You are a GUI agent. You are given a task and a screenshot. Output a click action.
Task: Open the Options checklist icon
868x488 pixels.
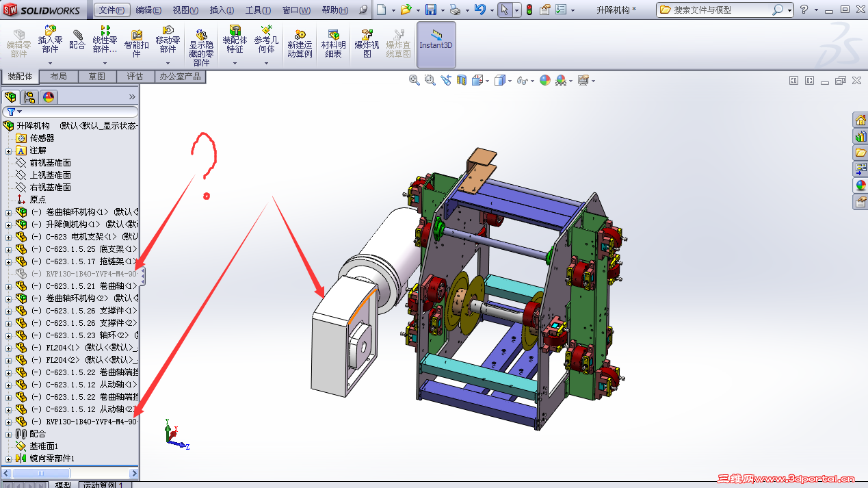[x=561, y=10]
